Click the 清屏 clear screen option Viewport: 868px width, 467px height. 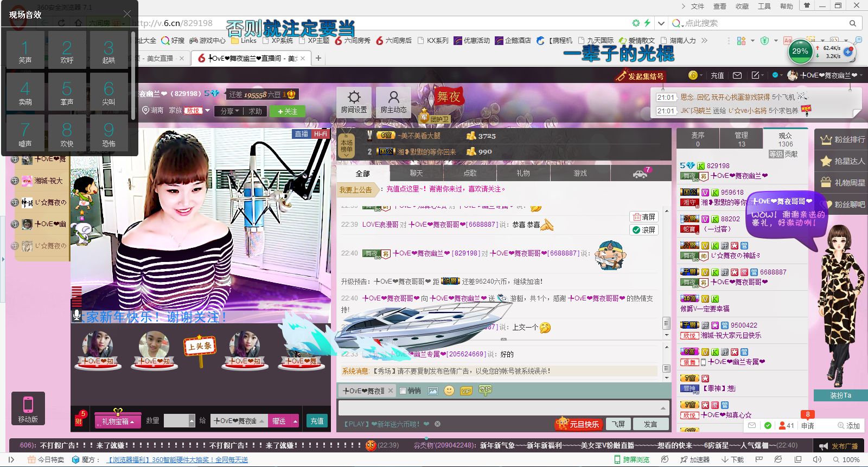(x=644, y=217)
